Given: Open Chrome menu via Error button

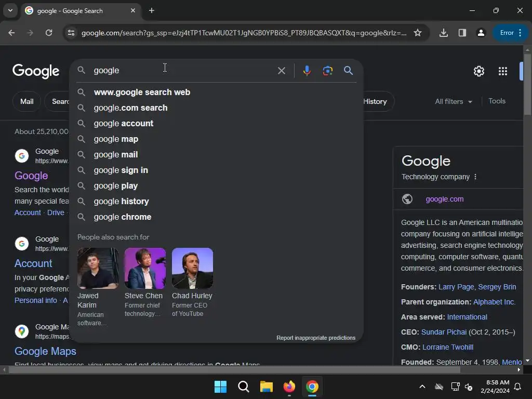Looking at the screenshot, I should pyautogui.click(x=511, y=33).
